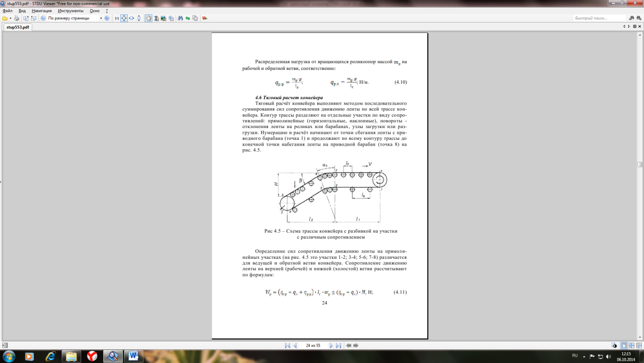Screen dimensions: 644x363
Task: Open the 12:15 clock in tray
Action: 626,356
